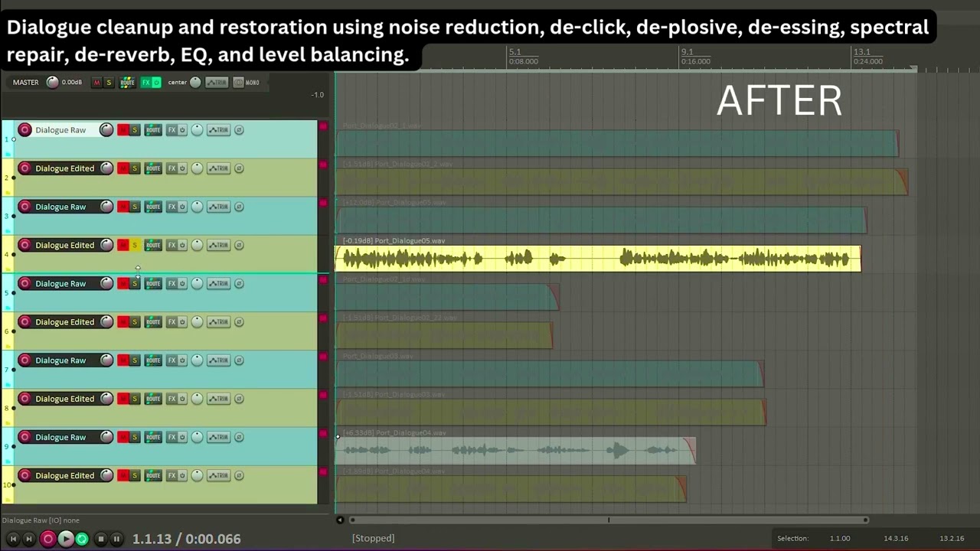Select the Port_Dialogue04.wav item on track 9
The image size is (980, 551).
tap(515, 450)
